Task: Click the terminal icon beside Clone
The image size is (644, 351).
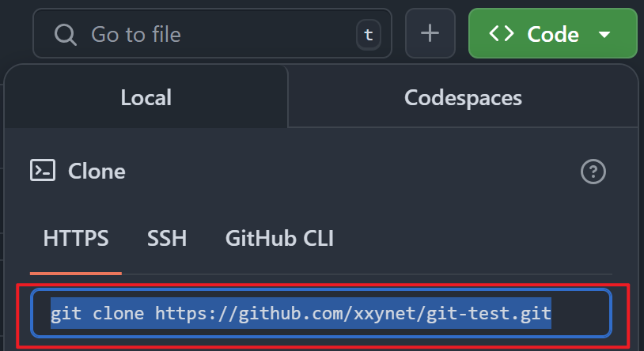Action: click(43, 170)
